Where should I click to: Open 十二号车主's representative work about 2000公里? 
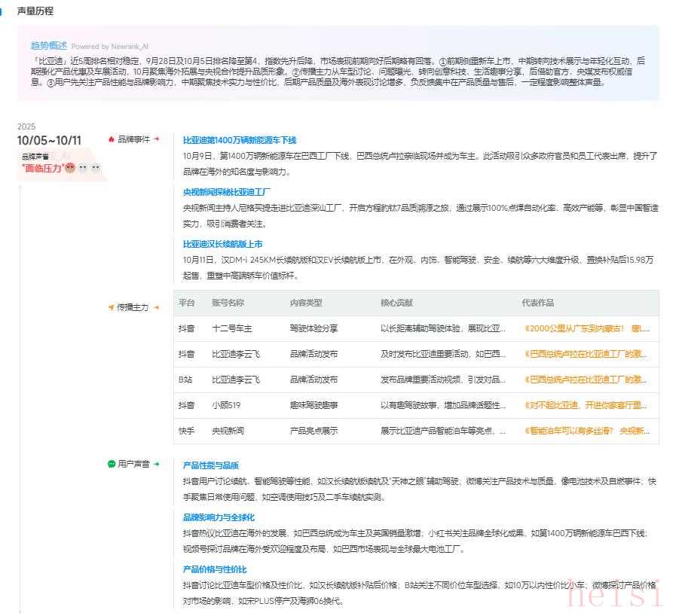[x=586, y=328]
